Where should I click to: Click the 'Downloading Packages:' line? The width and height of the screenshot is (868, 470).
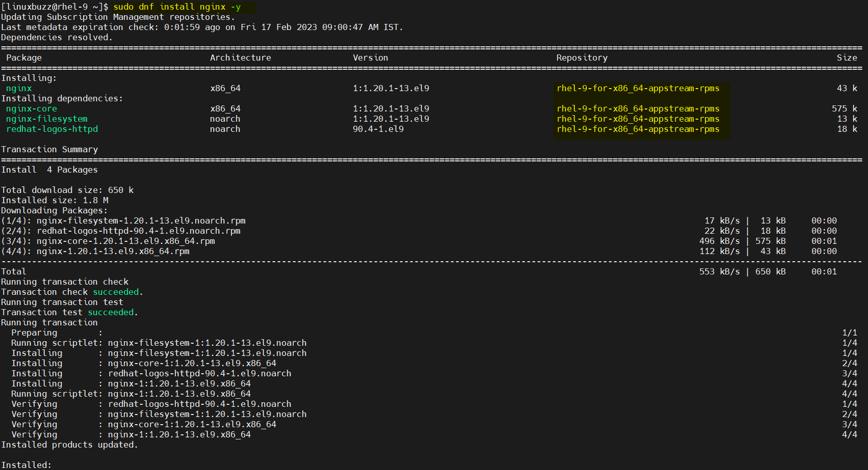(55, 210)
